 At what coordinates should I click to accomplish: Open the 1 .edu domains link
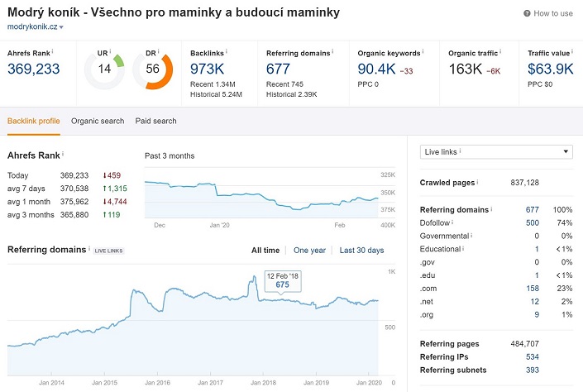[x=537, y=275]
